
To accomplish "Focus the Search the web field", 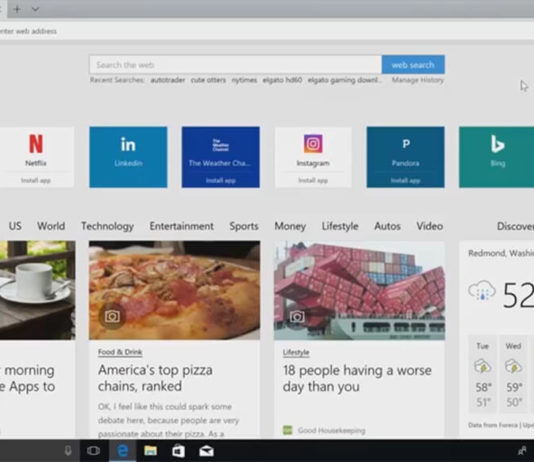I will (235, 65).
